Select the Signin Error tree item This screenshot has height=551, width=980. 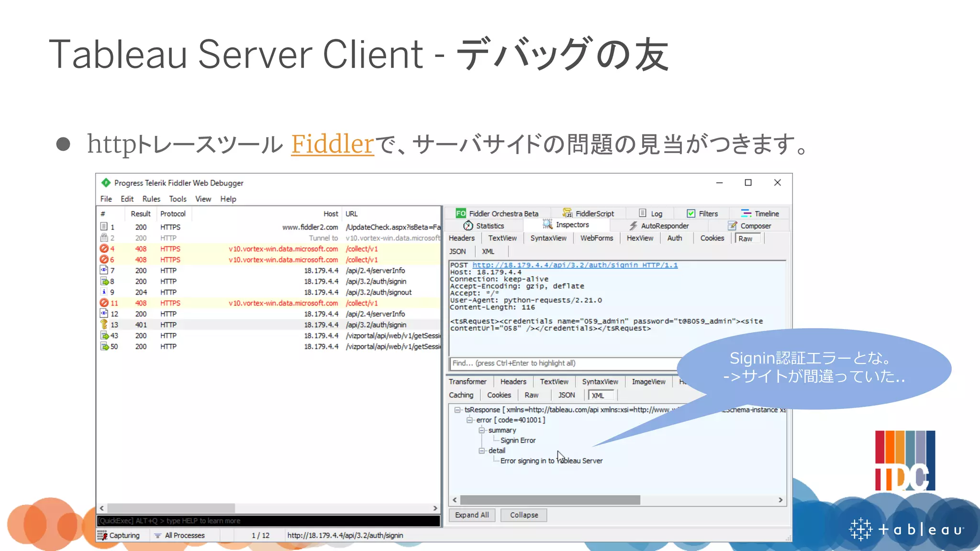(x=518, y=441)
